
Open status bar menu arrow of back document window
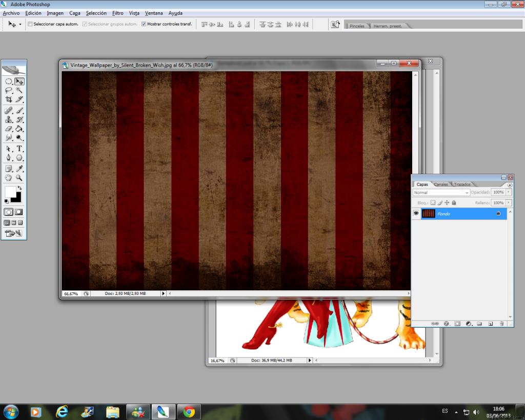tap(310, 361)
